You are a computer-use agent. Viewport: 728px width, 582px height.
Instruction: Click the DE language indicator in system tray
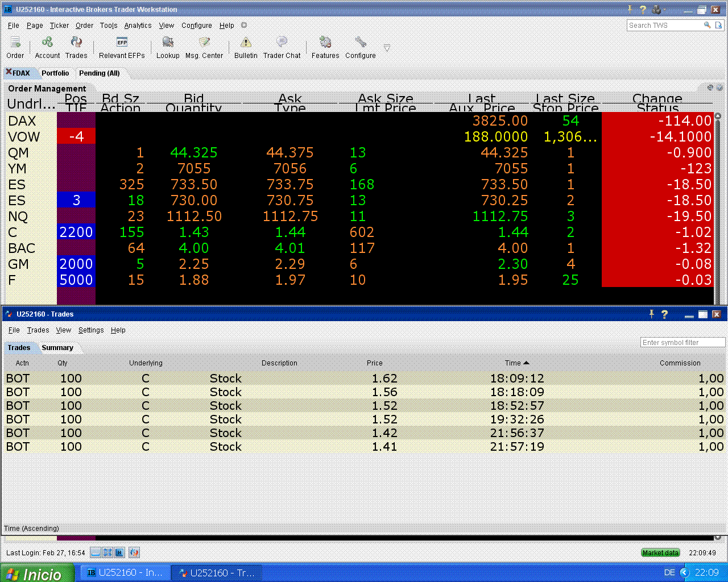point(669,573)
